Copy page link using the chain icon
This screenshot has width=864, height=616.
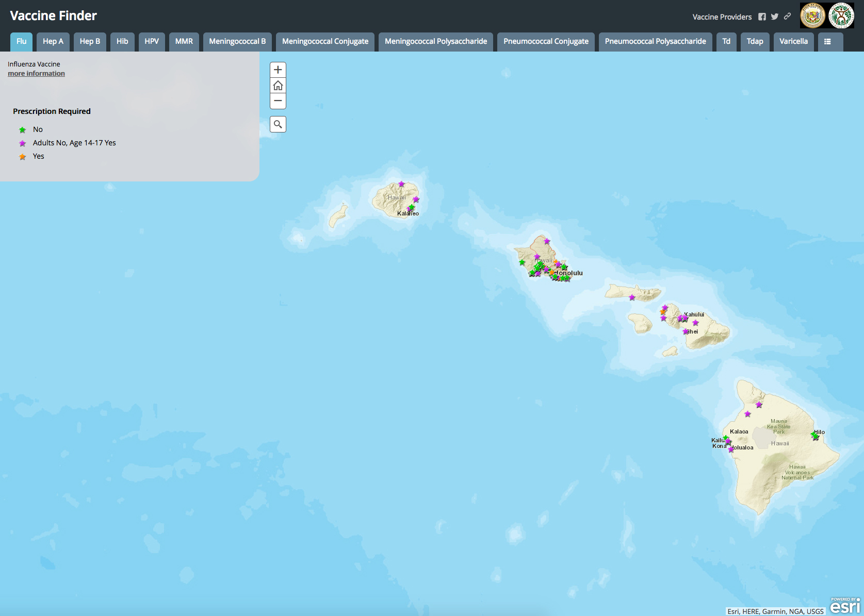pyautogui.click(x=787, y=16)
